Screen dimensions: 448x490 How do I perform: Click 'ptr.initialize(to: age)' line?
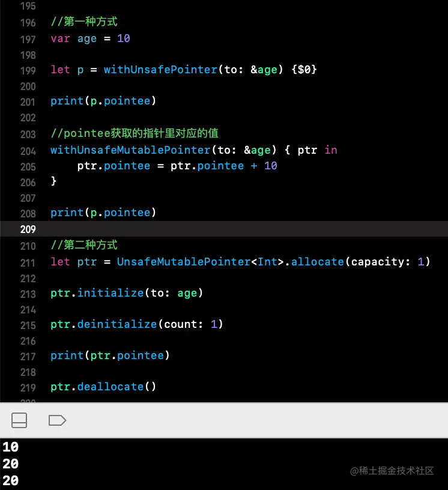click(127, 293)
